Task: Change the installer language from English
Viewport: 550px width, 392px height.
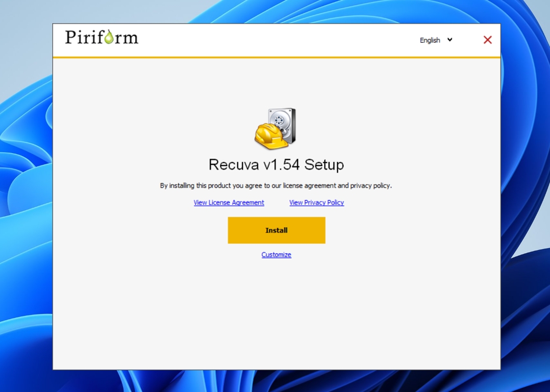Action: (x=435, y=40)
